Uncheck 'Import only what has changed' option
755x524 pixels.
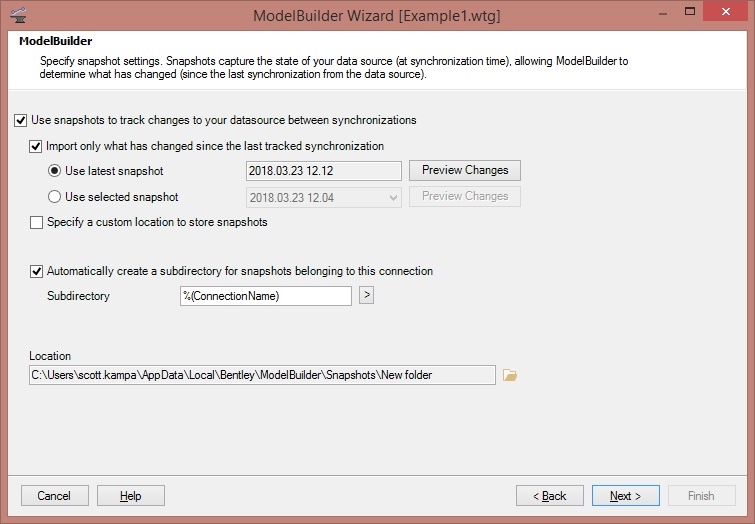coord(36,146)
